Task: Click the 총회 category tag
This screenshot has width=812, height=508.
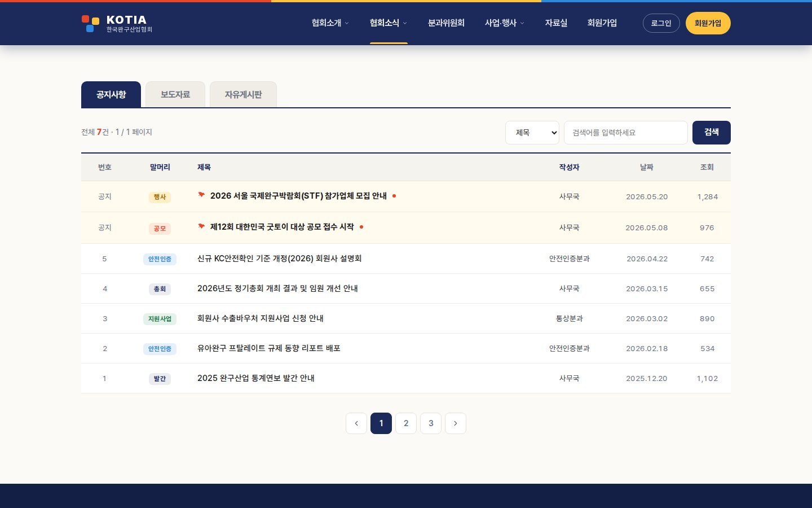Action: [x=160, y=289]
